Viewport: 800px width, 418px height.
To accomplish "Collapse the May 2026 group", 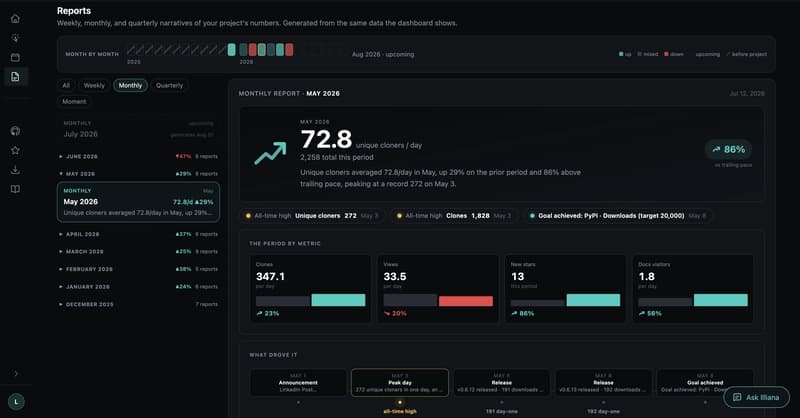I will point(139,174).
